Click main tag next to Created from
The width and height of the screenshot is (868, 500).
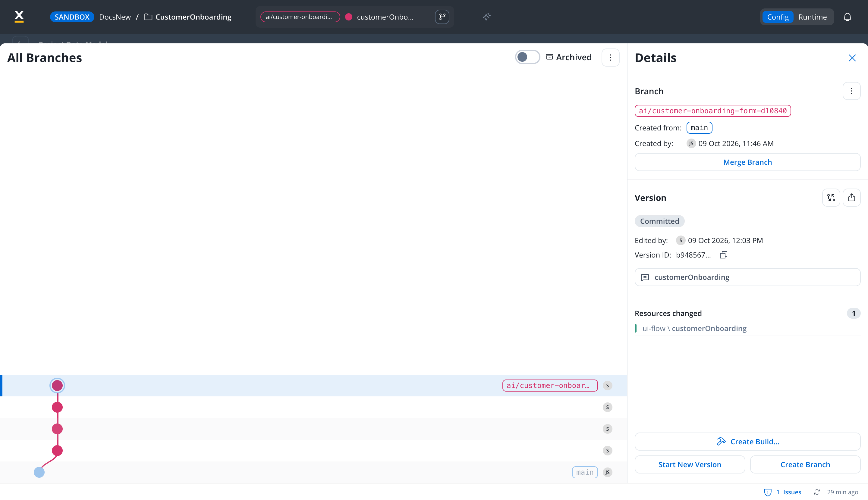[x=699, y=128]
